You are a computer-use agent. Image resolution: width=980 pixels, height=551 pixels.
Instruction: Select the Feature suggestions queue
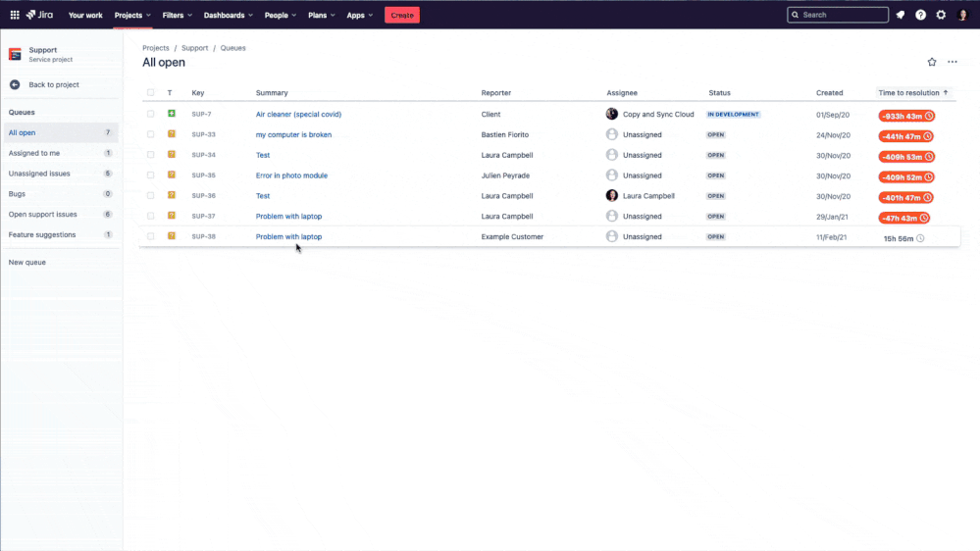(x=60, y=234)
